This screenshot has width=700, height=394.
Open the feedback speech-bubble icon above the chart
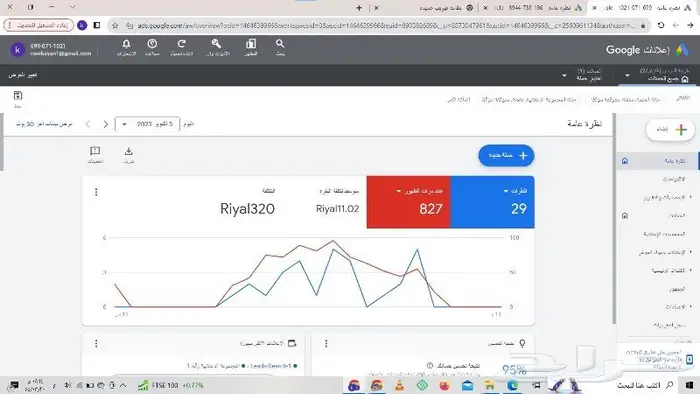95,151
